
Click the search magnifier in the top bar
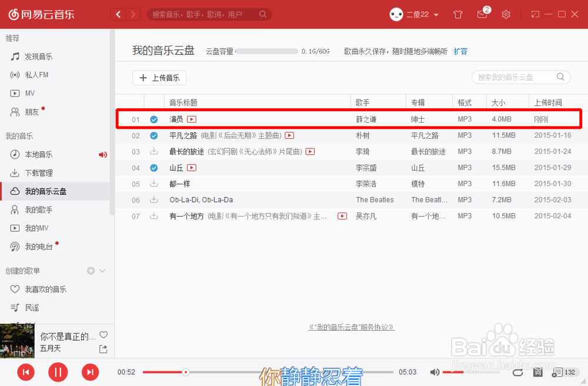click(x=263, y=14)
